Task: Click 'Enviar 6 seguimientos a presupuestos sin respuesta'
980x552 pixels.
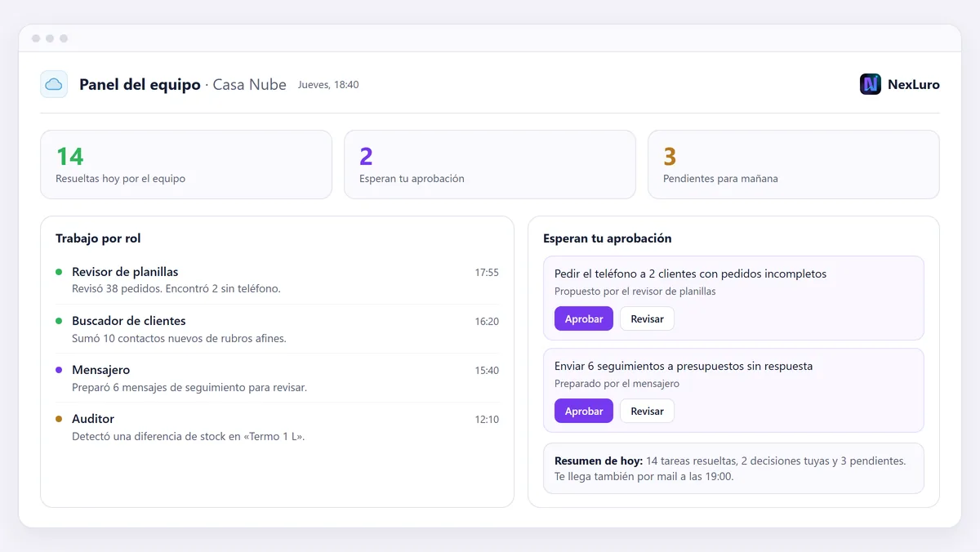Action: coord(684,366)
